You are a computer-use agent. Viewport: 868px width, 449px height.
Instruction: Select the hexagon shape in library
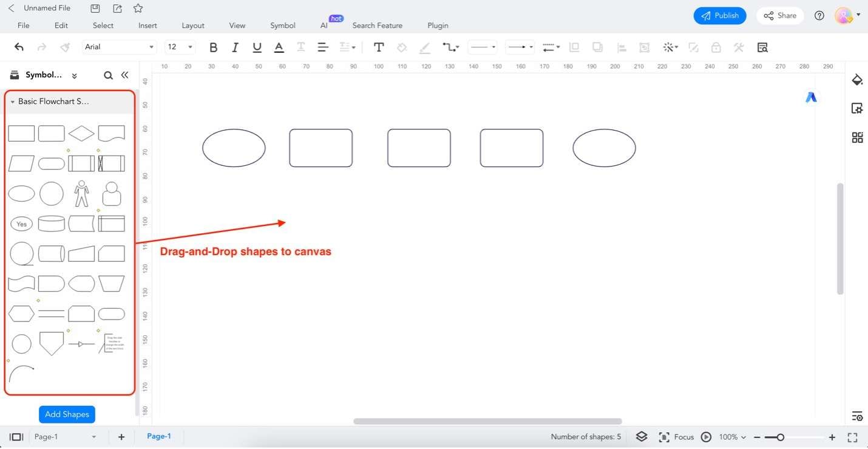pos(21,314)
